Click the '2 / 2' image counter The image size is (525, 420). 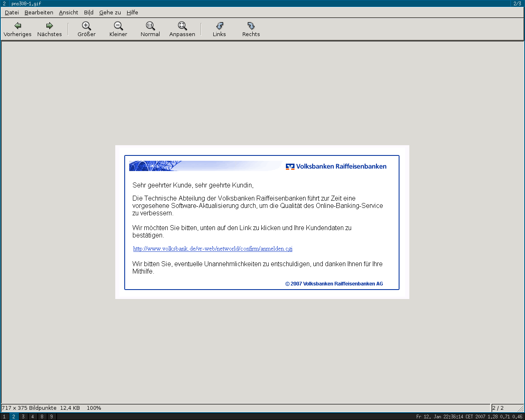(498, 408)
